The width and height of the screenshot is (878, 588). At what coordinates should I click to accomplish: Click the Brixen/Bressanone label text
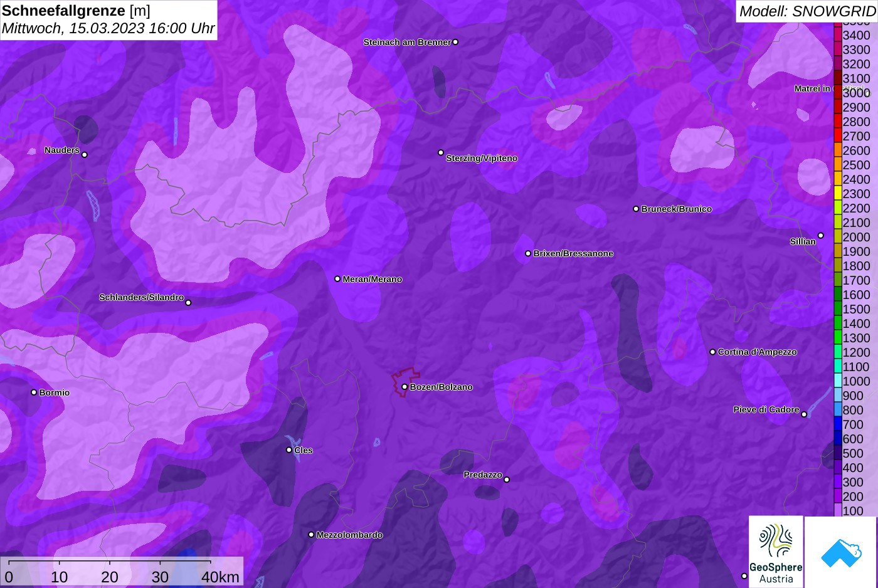tap(573, 254)
